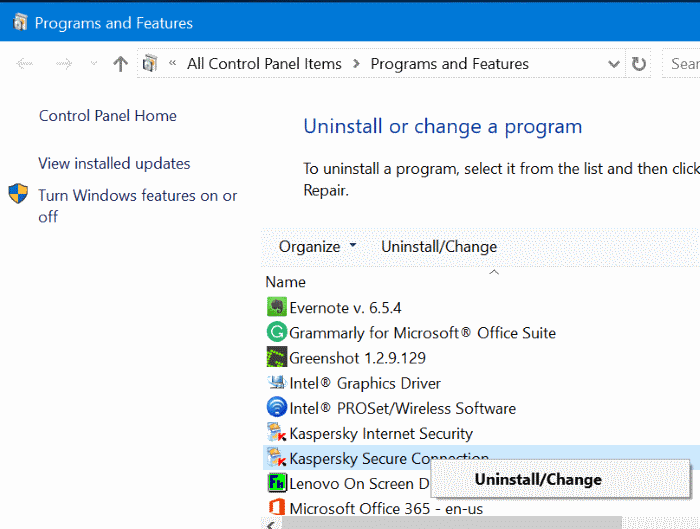Open Control Panel Home link
The height and width of the screenshot is (529, 700).
point(107,116)
